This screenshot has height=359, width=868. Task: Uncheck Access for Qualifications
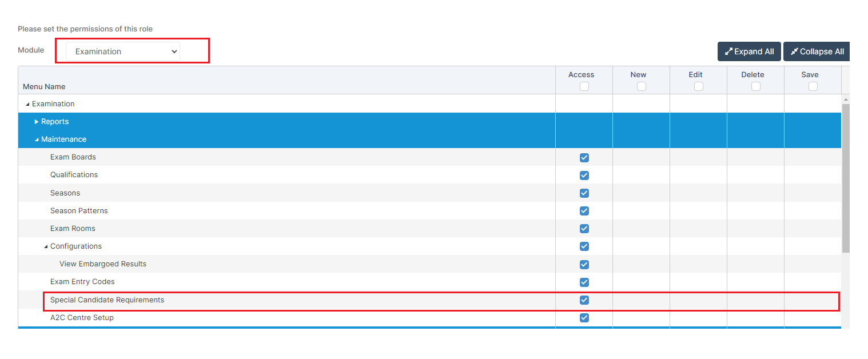tap(584, 175)
